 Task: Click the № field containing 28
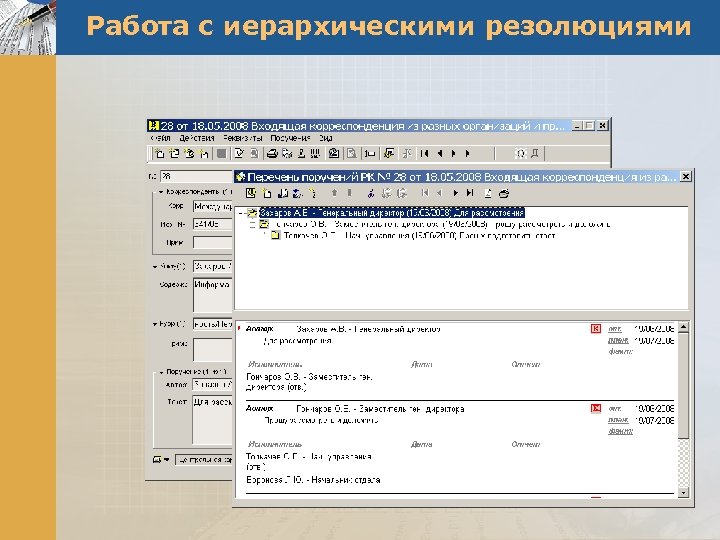pos(197,176)
